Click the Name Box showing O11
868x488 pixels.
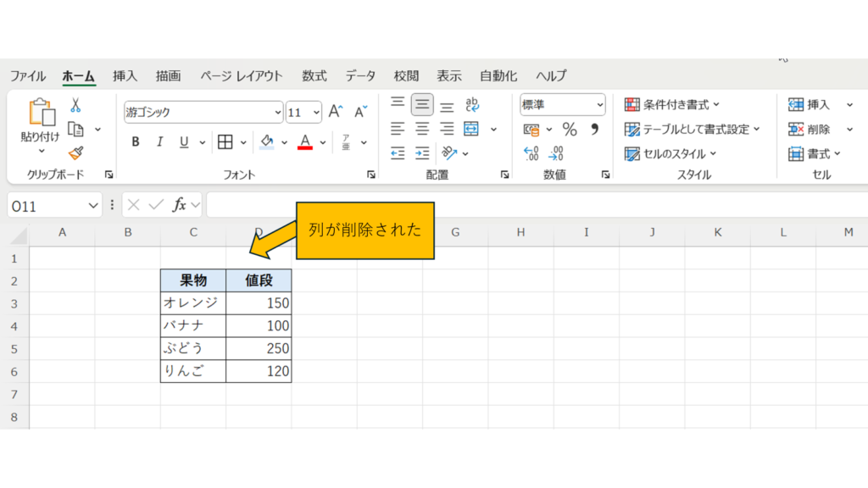pos(47,206)
